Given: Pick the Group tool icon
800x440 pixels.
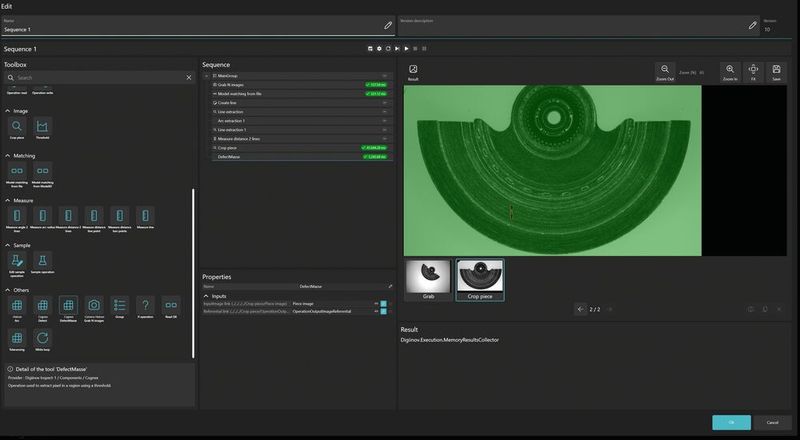Looking at the screenshot, I should point(119,307).
